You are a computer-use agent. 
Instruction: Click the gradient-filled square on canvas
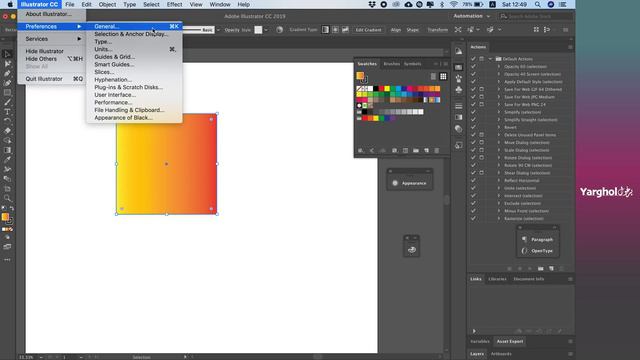tap(166, 164)
